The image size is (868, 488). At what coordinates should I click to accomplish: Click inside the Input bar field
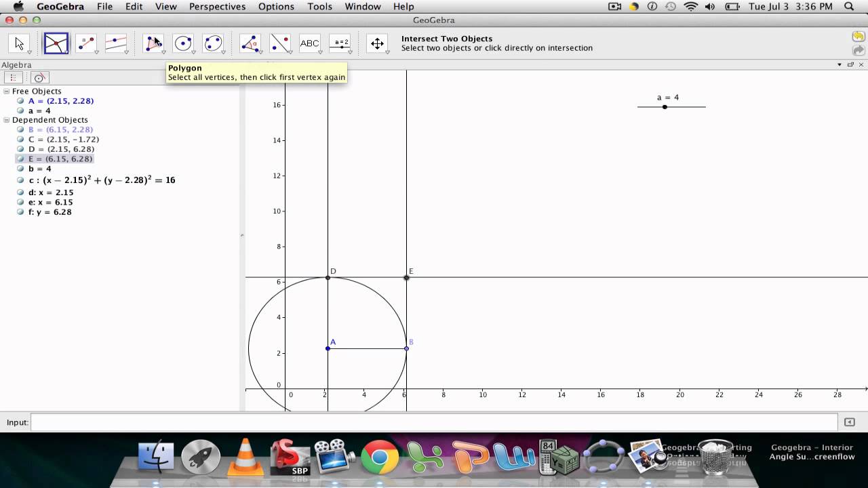point(434,422)
